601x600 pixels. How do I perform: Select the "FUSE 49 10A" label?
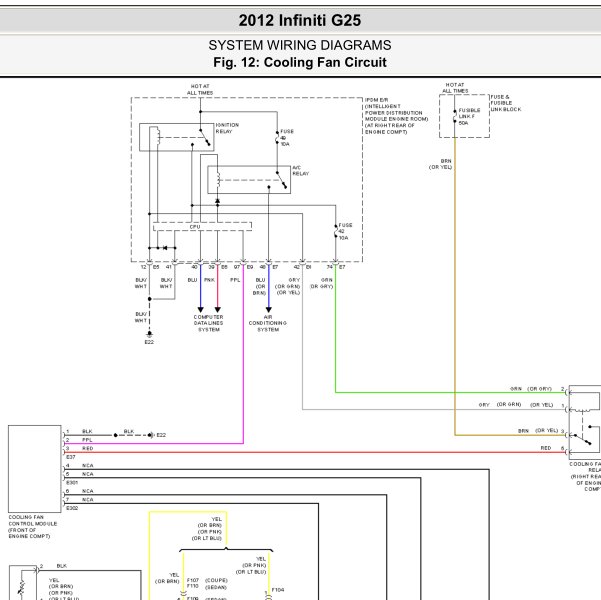pos(287,138)
